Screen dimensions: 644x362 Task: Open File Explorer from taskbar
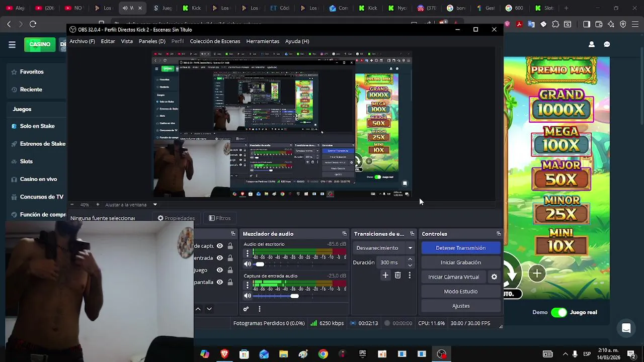pos(283,354)
